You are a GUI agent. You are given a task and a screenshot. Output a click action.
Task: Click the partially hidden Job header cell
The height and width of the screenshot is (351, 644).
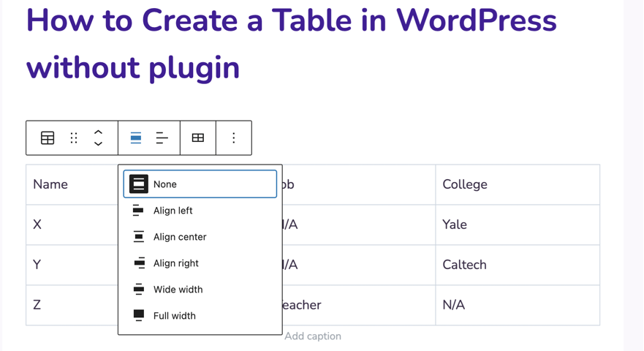[x=359, y=184]
